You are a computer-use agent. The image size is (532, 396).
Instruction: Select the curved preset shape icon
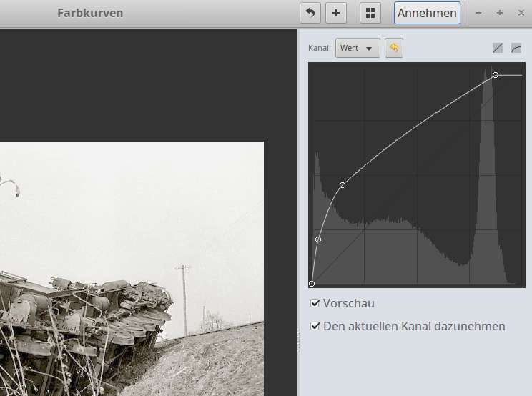tap(516, 49)
